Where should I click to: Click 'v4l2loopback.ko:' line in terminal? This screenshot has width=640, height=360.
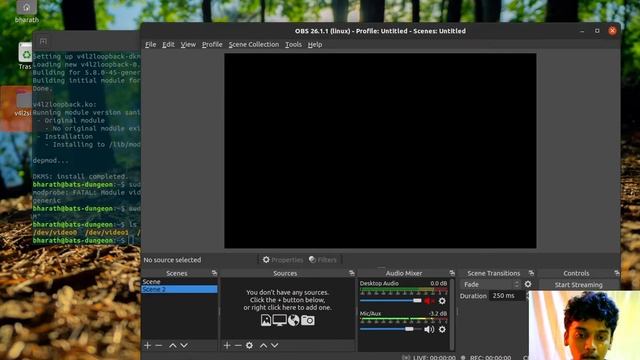click(x=64, y=104)
